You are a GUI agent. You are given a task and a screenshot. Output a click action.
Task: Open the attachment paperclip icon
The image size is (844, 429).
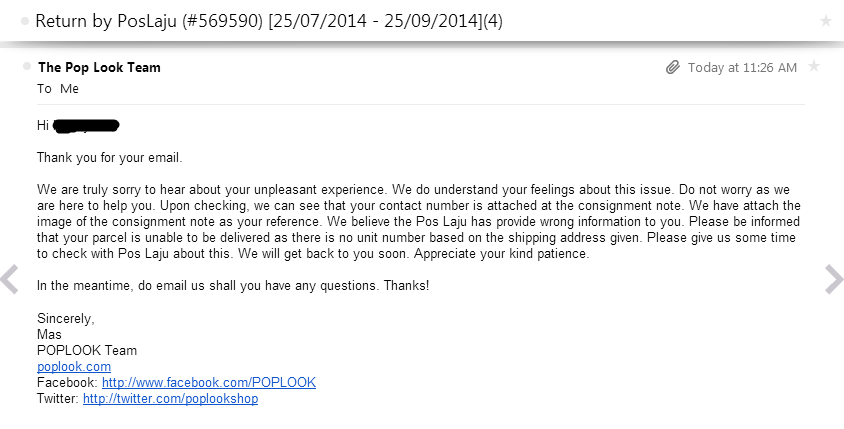pyautogui.click(x=673, y=67)
